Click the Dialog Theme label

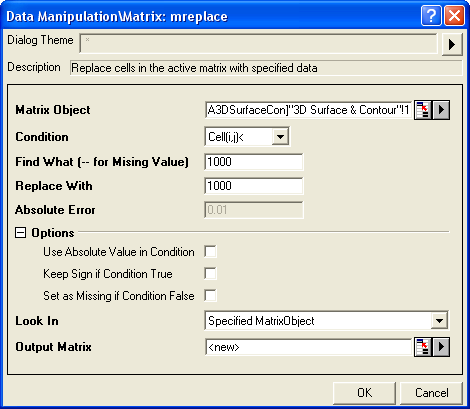[40, 40]
